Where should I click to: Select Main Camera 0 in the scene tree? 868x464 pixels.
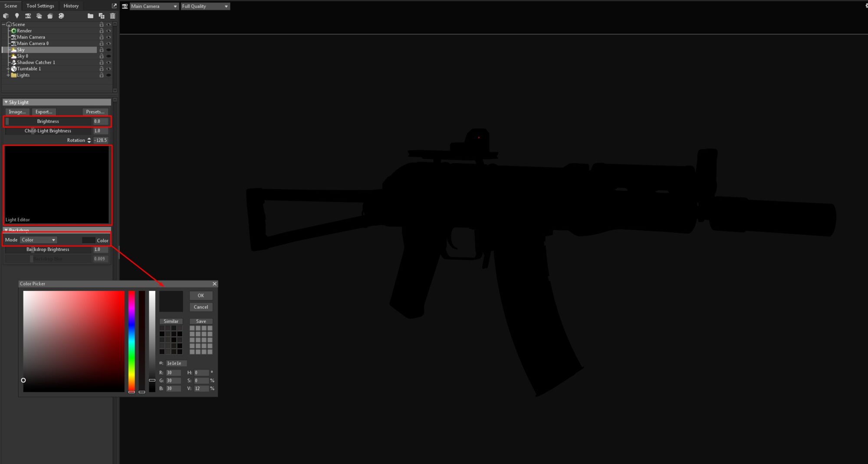33,43
